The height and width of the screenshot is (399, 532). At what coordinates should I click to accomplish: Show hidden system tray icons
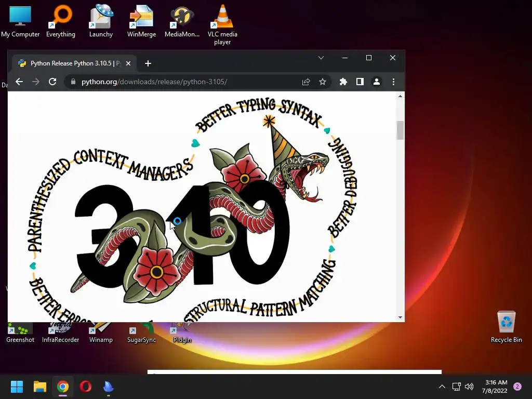[x=442, y=387]
